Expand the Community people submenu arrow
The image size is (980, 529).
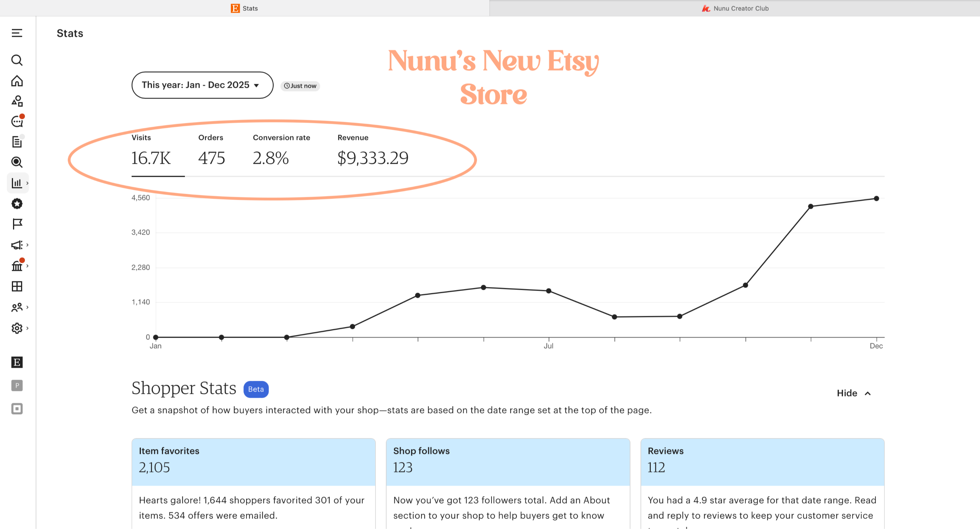(28, 307)
